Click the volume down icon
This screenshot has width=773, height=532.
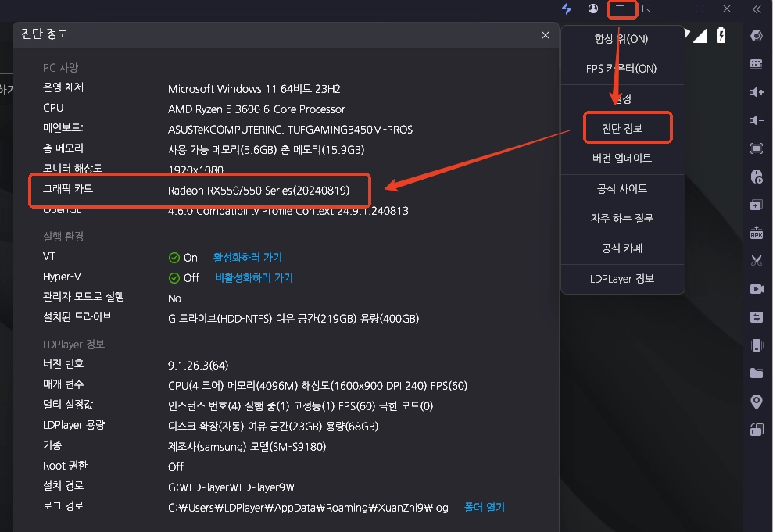[757, 120]
